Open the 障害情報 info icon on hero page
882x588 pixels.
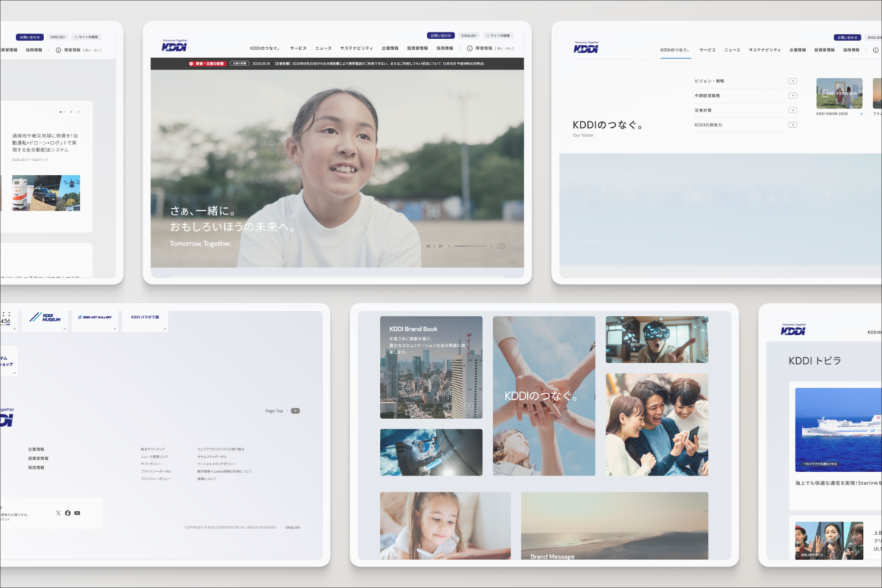[x=470, y=49]
